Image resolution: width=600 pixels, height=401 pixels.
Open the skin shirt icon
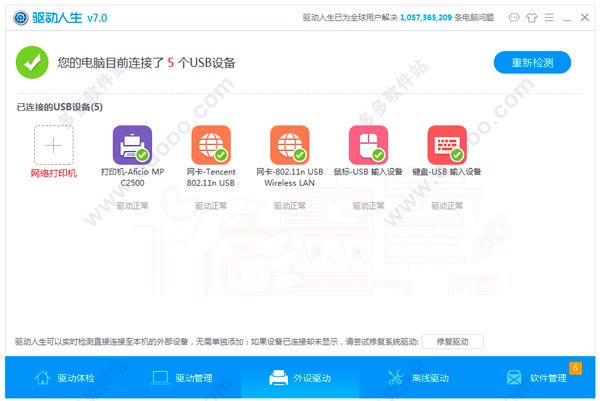click(532, 18)
